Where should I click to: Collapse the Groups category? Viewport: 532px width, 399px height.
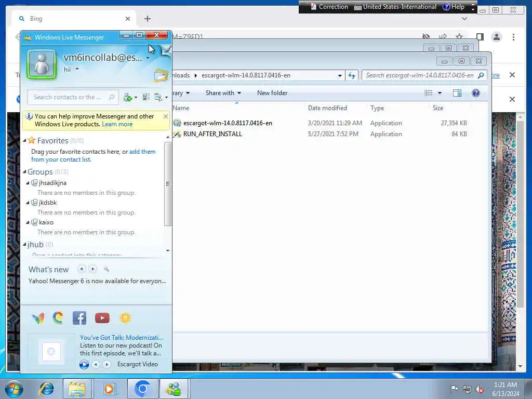[x=24, y=172]
